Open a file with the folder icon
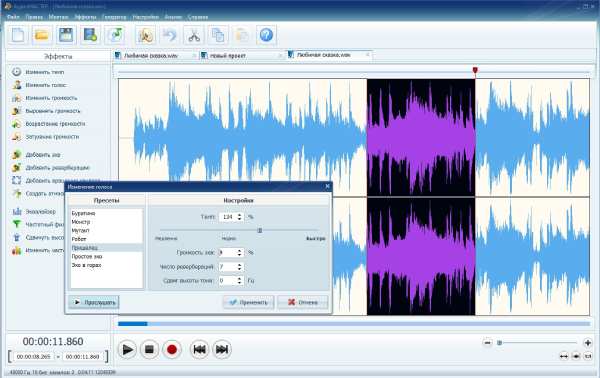Image resolution: width=600 pixels, height=378 pixels. click(x=42, y=35)
